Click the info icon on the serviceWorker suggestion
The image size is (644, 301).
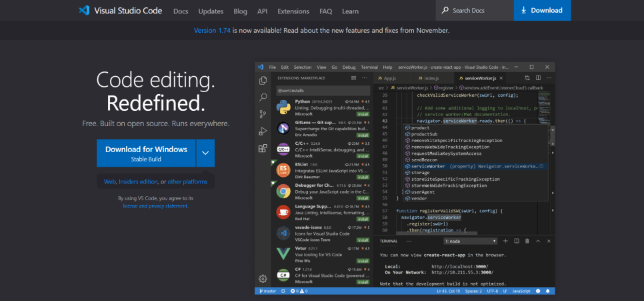[541, 166]
